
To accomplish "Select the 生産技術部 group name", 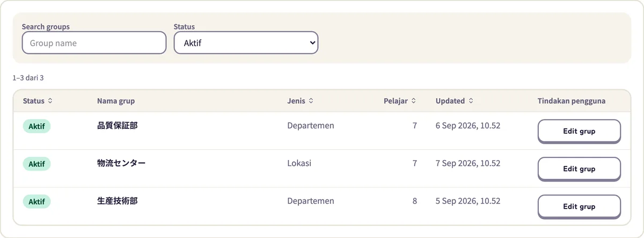I will point(117,201).
